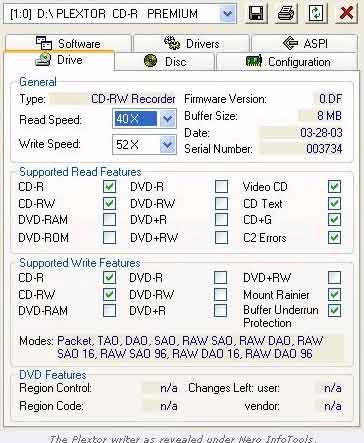This screenshot has height=443, width=364.
Task: Click the Date value 03-28-03
Action: [x=321, y=133]
